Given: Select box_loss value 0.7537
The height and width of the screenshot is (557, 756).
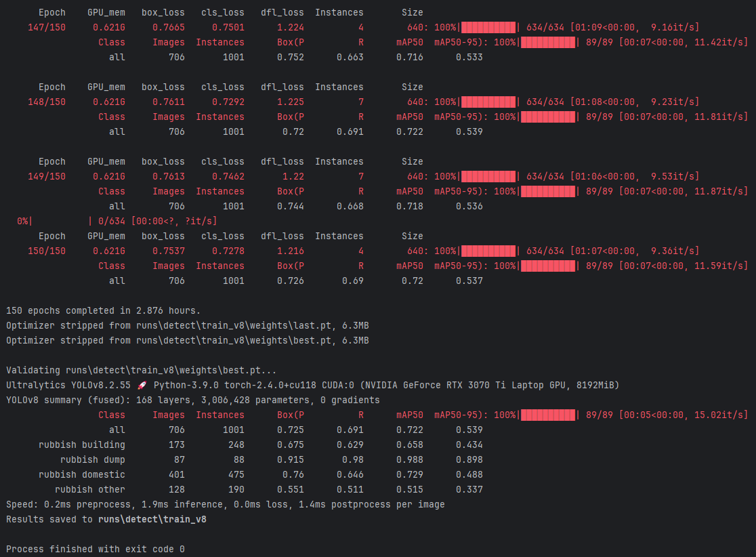Looking at the screenshot, I should 168,251.
